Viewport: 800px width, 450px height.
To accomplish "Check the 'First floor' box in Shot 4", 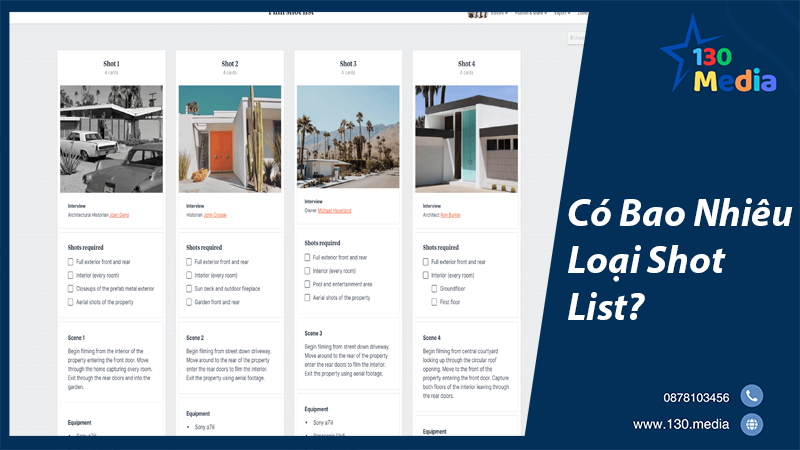I will [x=435, y=300].
